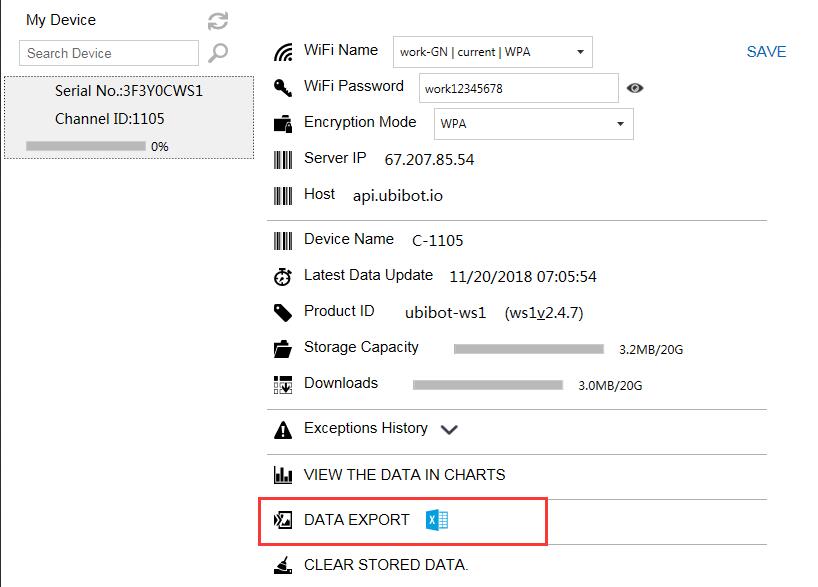Click Clear Stored Data
The width and height of the screenshot is (818, 587).
386,565
